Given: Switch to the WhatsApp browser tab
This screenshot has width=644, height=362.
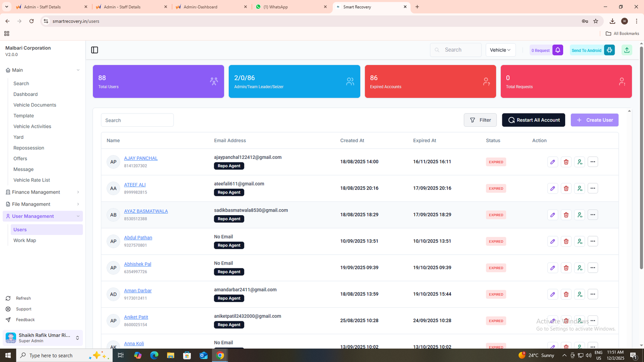Looking at the screenshot, I should pos(291,7).
